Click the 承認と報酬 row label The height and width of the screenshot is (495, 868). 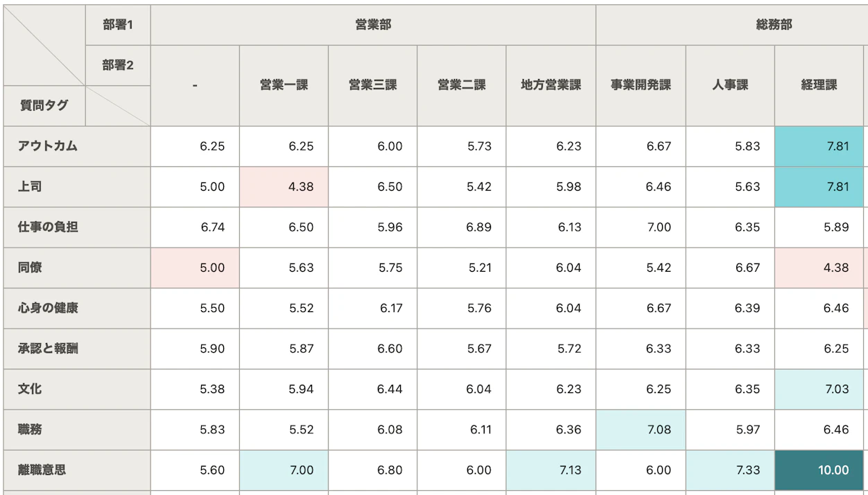coord(48,348)
